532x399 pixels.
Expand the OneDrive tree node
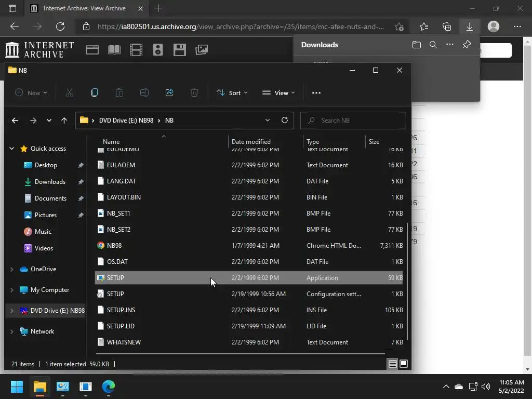[x=11, y=269]
